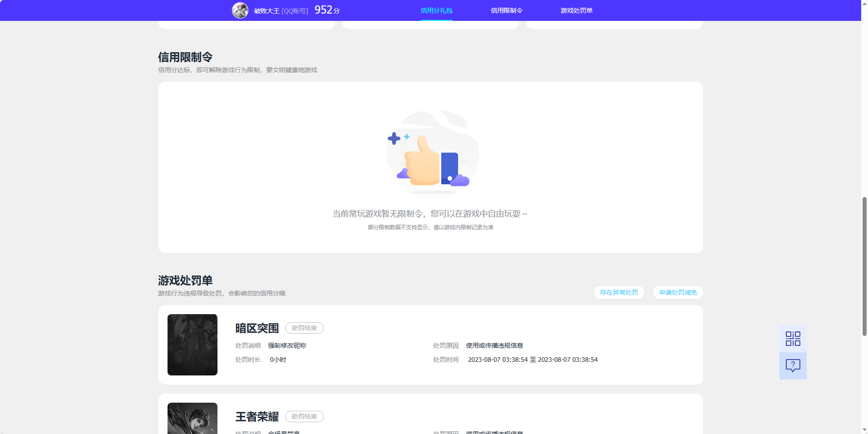868x434 pixels.
Task: Click the 申请处罚减免 button
Action: point(678,292)
